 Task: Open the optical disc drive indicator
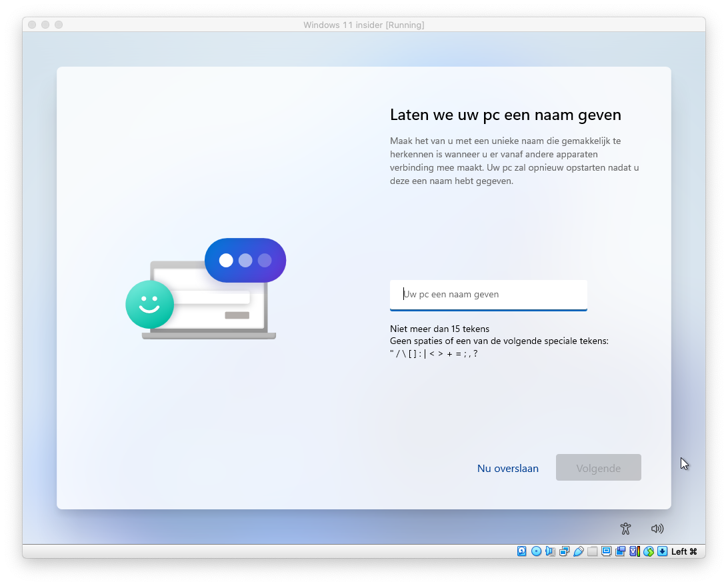click(536, 551)
